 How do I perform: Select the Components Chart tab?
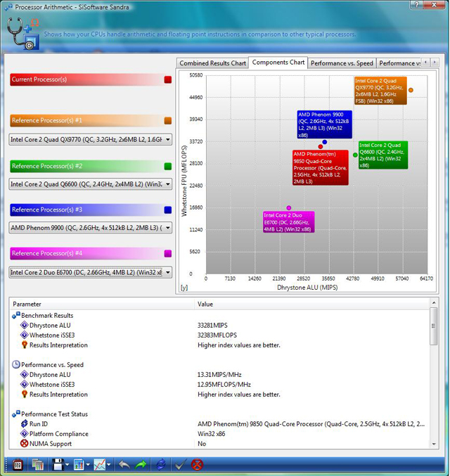pyautogui.click(x=278, y=63)
